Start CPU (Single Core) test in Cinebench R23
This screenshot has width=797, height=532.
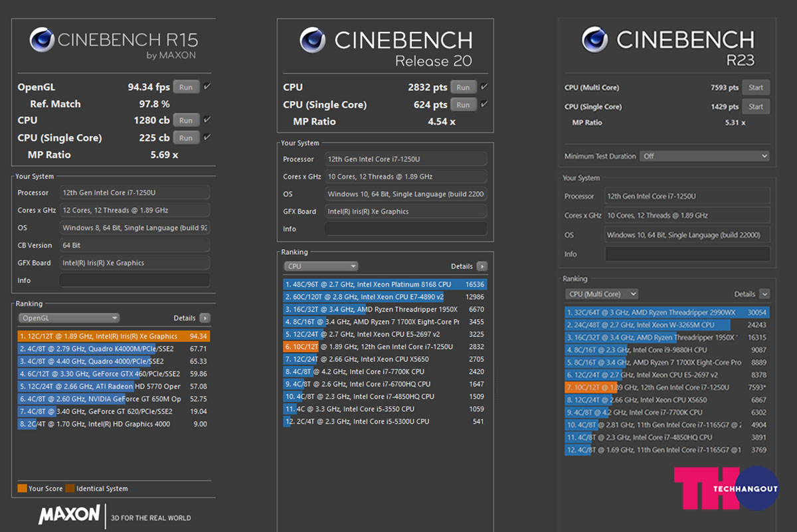click(756, 106)
